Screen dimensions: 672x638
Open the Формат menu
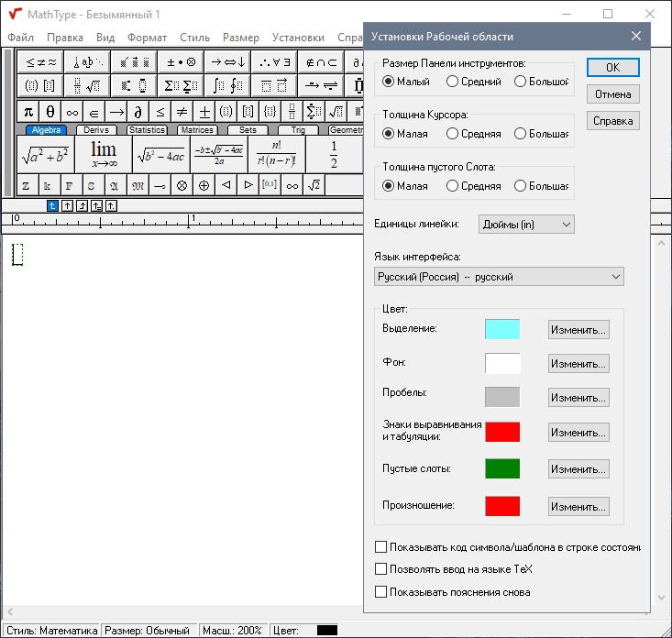[x=147, y=38]
